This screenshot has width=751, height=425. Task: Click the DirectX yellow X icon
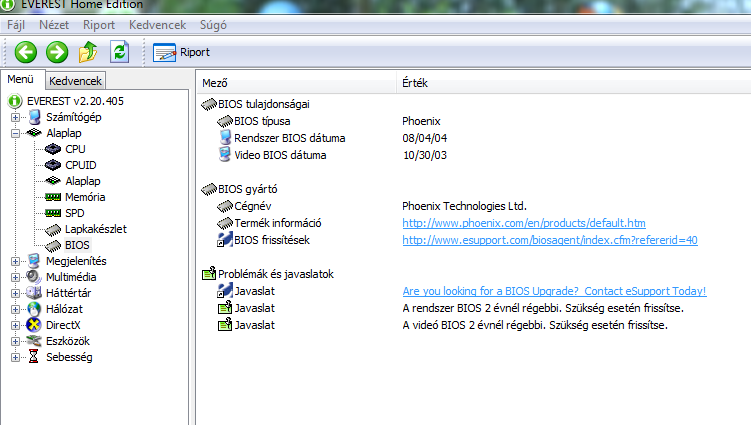point(34,325)
